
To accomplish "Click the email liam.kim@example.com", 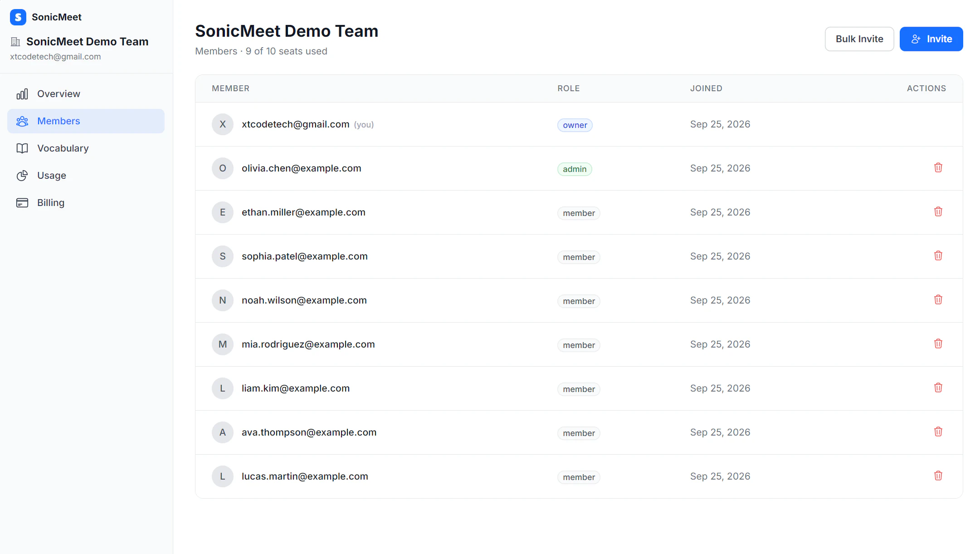I will click(296, 388).
